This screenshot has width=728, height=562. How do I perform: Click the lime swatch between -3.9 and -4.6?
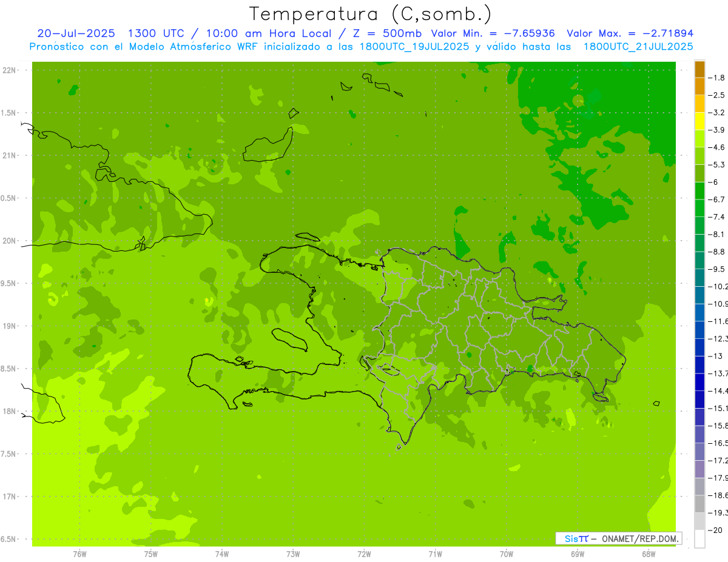699,139
